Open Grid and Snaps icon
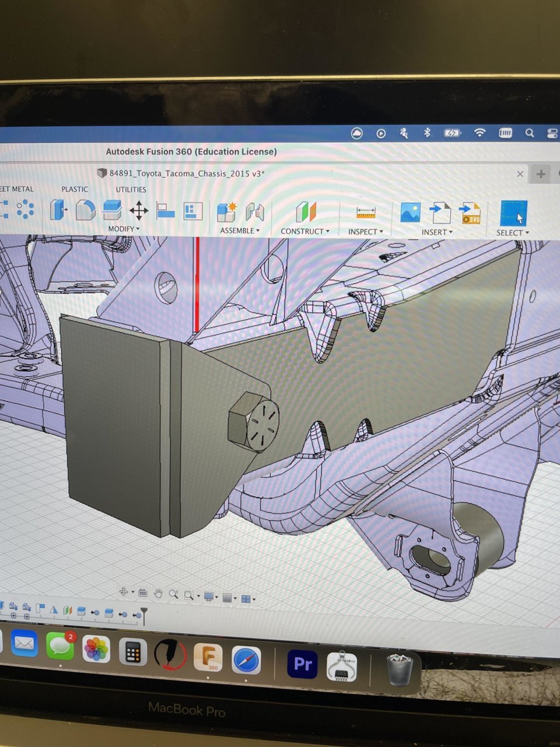560x747 pixels. click(x=228, y=598)
